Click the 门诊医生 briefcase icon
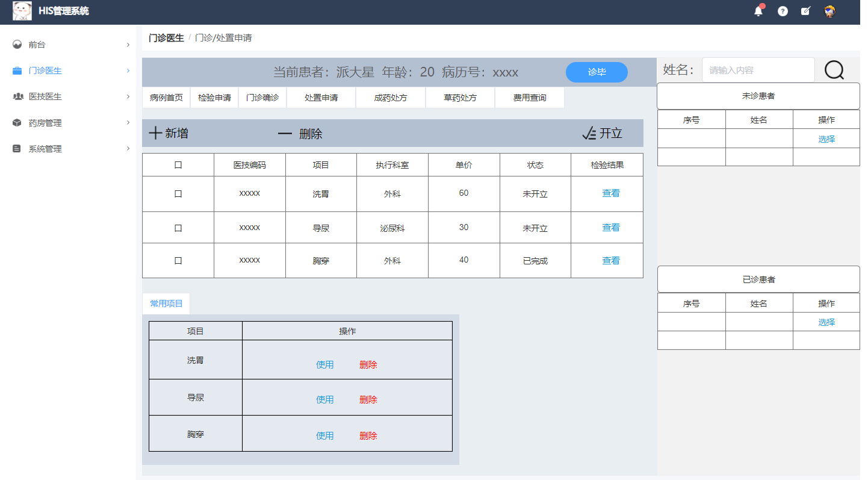This screenshot has height=480, width=868. click(17, 70)
